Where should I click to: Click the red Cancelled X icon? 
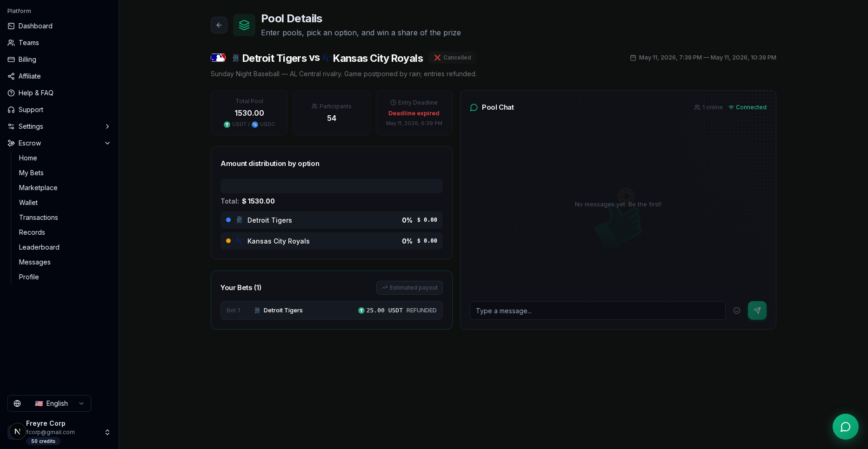pyautogui.click(x=437, y=58)
